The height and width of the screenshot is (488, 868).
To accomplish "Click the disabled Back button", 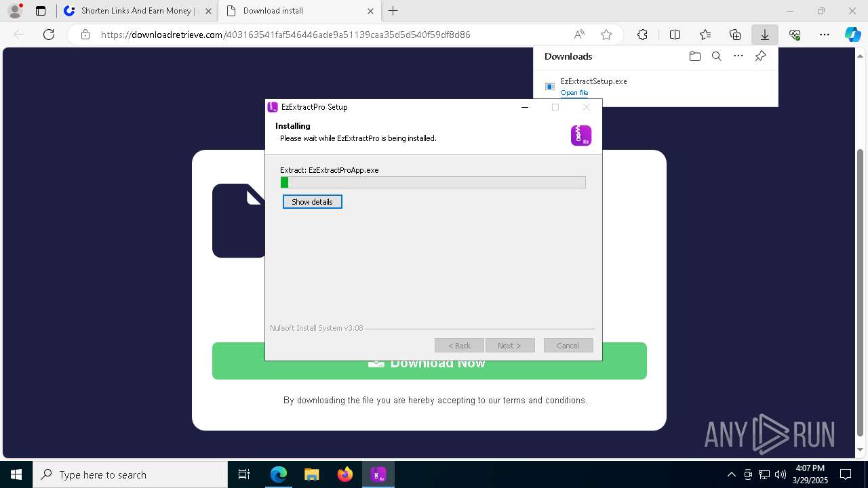I will click(x=459, y=346).
